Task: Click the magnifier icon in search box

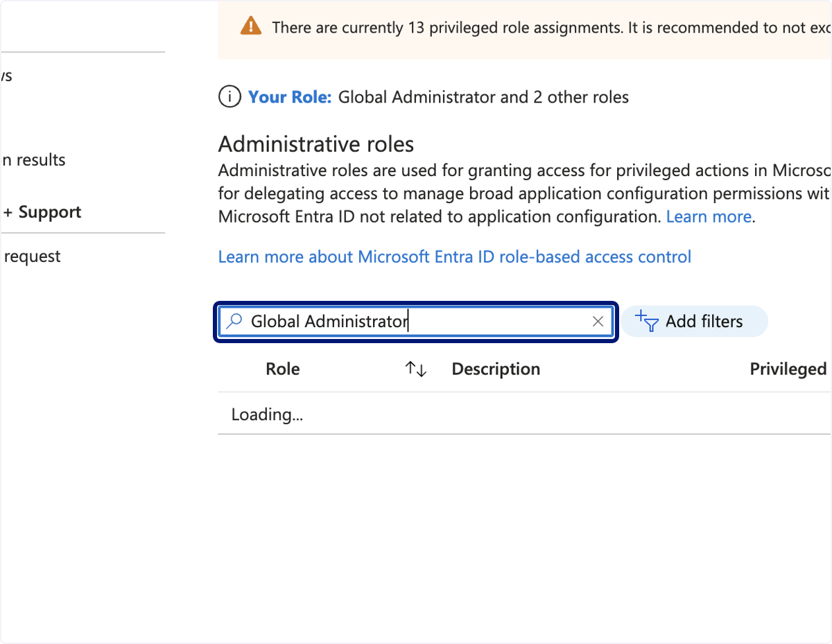Action: 235,321
